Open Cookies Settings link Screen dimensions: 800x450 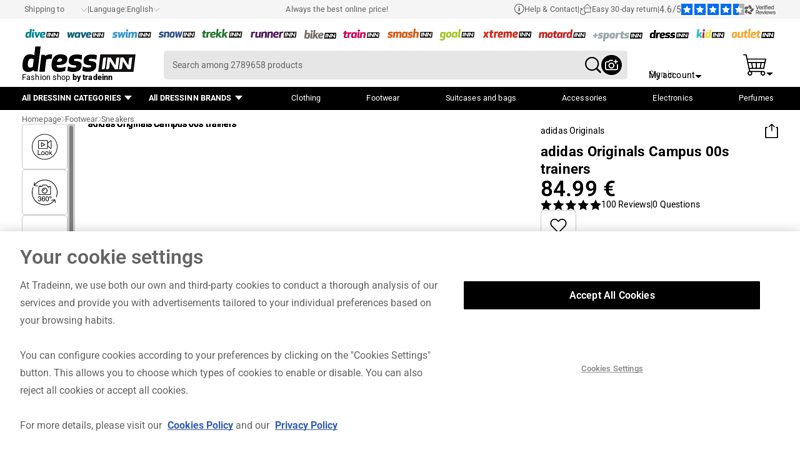pos(612,368)
